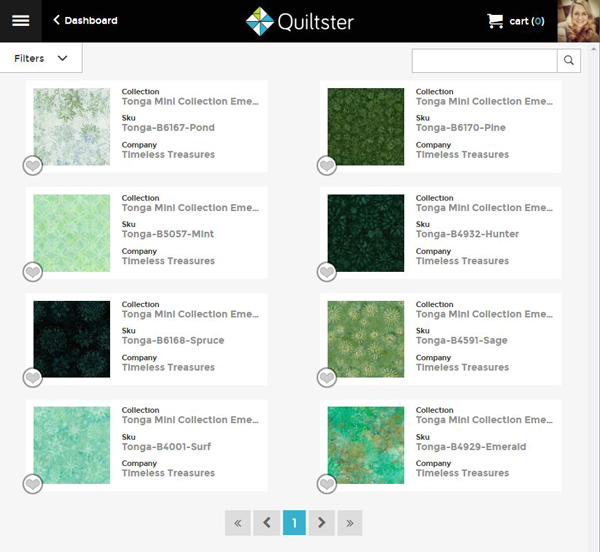The image size is (600, 552).
Task: Click the Tonga-B4001-Surf SKU text
Action: pos(166,447)
